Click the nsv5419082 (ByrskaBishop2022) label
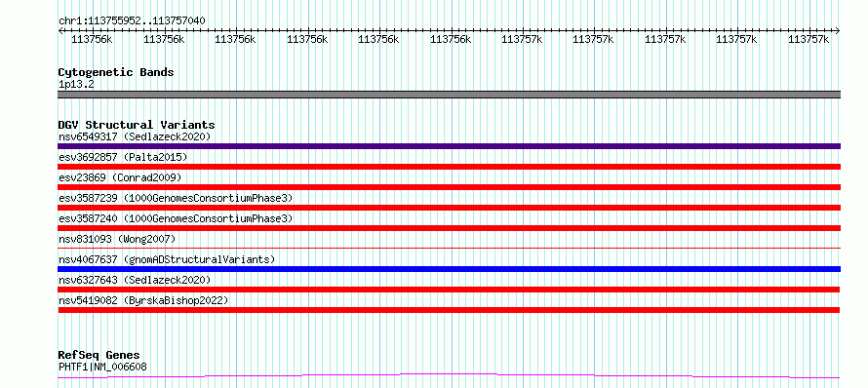 (143, 300)
